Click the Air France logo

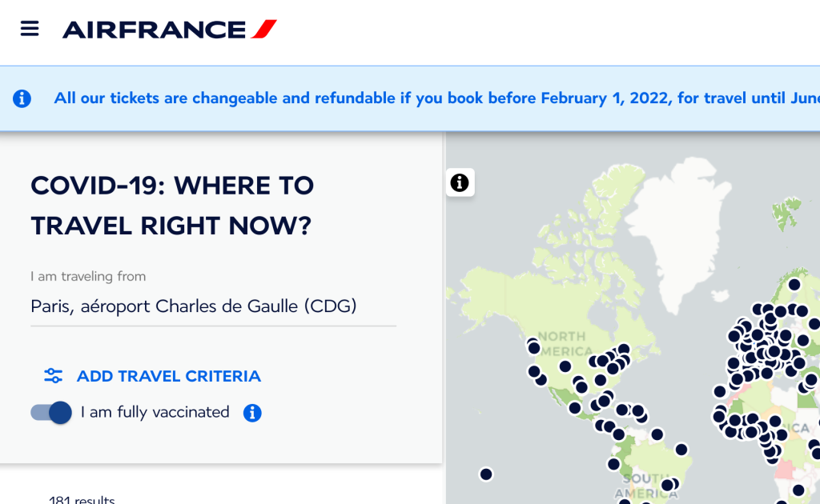[170, 30]
